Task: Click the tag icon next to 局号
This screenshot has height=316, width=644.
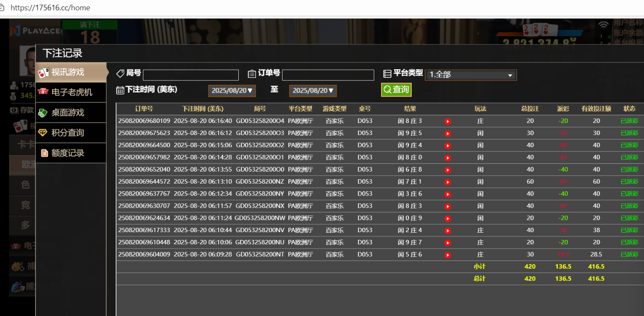Action: click(120, 74)
